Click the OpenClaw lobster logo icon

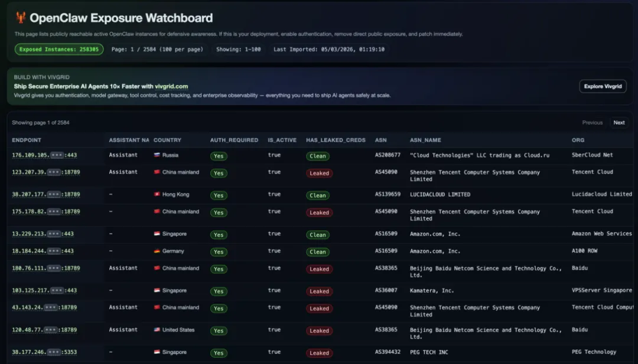(x=20, y=18)
